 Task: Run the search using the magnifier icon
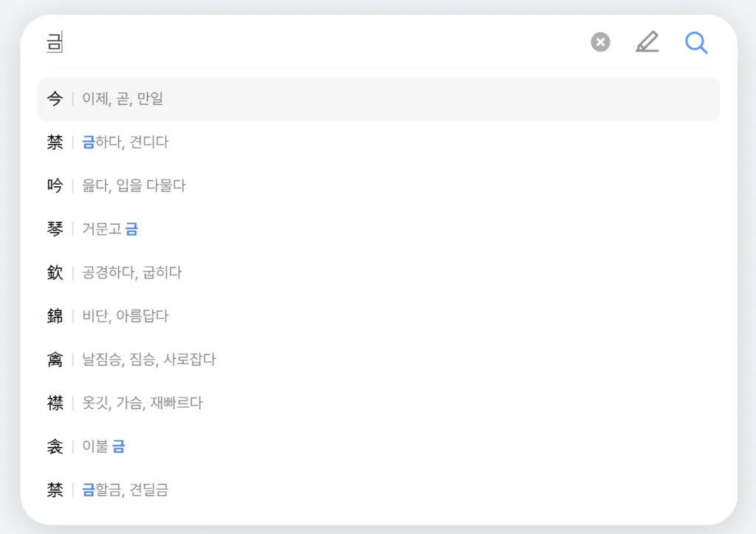(x=696, y=43)
